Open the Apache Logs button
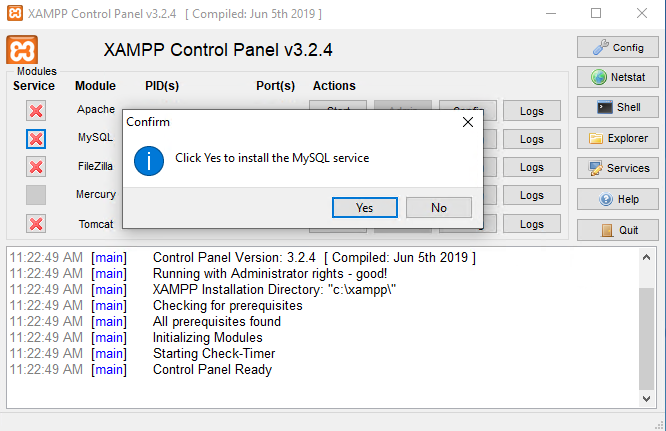Screen dimensions: 666x431 click(x=531, y=111)
